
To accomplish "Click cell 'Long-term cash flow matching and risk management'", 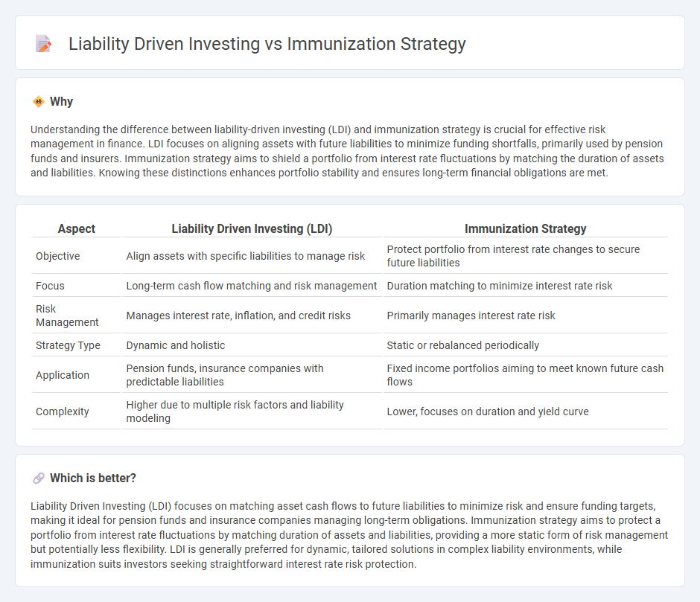I will [252, 286].
